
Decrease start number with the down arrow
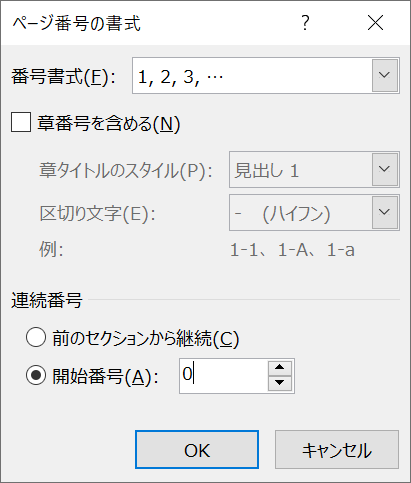[x=280, y=383]
